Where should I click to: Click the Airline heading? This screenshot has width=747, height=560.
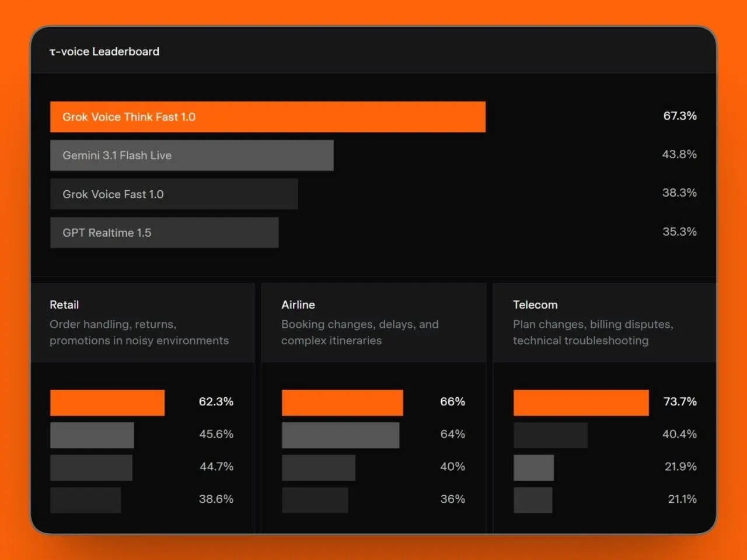tap(298, 304)
